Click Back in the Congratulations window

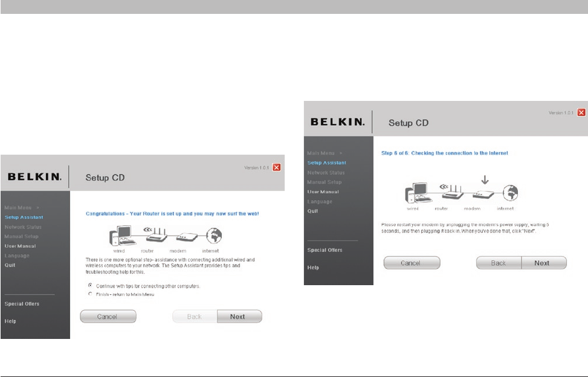195,317
